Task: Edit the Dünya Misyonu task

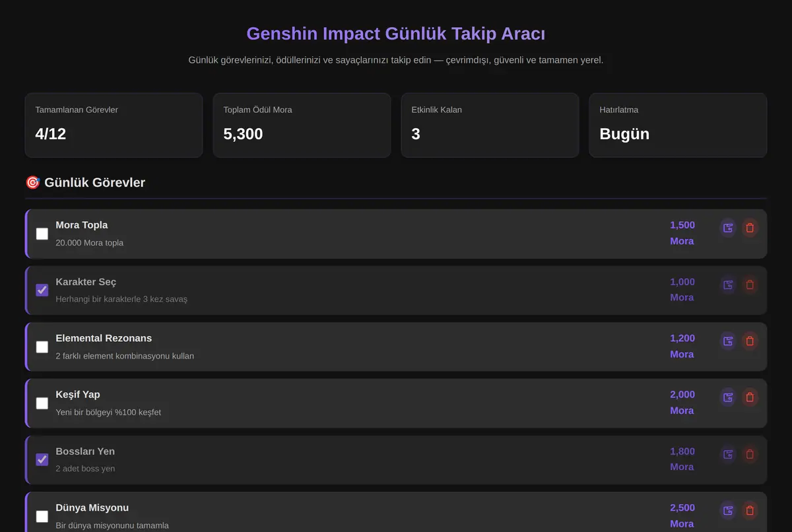Action: (728, 510)
